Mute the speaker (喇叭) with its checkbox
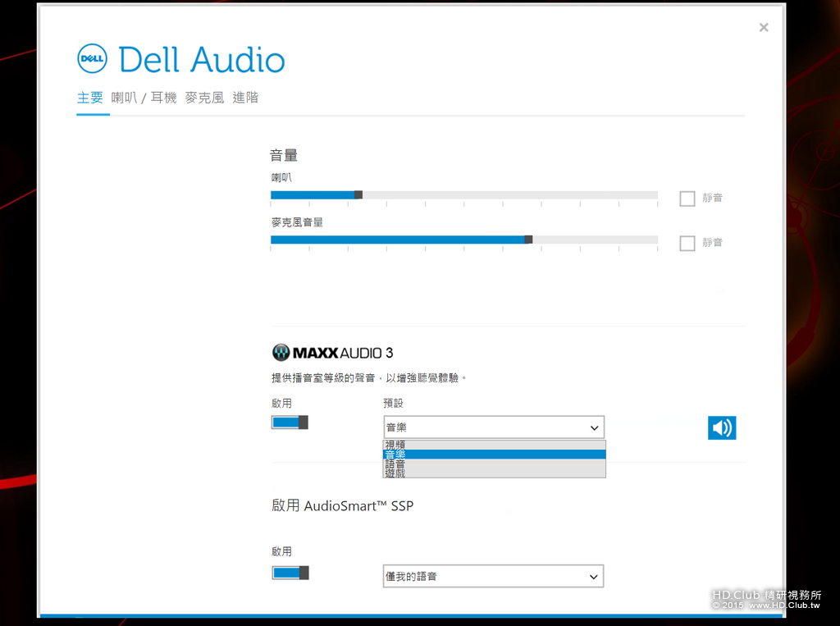Screen dimensions: 840x626 pos(687,198)
